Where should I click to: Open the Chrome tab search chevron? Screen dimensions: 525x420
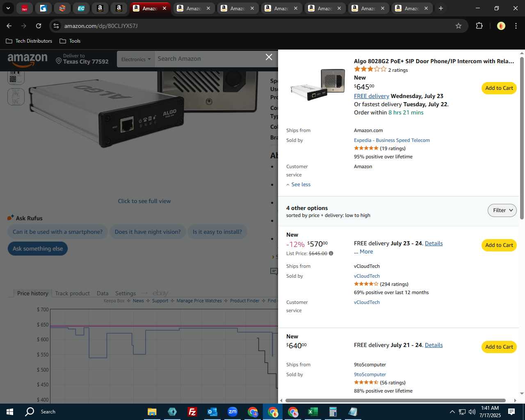pyautogui.click(x=8, y=8)
